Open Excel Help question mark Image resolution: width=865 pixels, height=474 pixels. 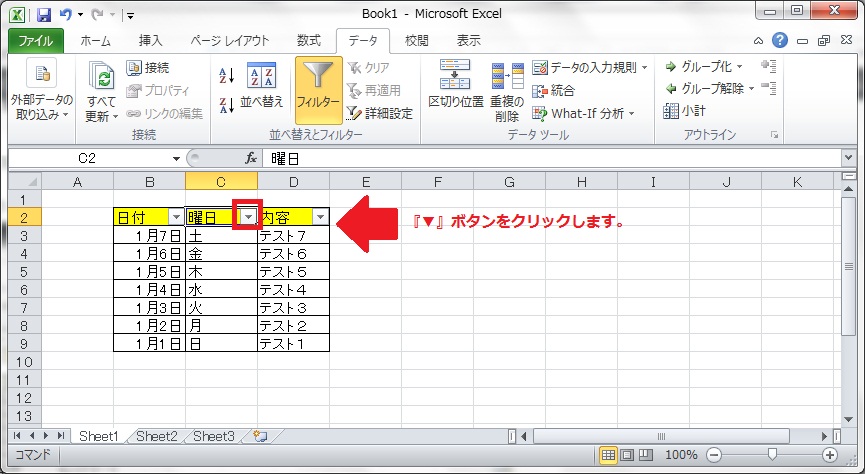pos(779,40)
